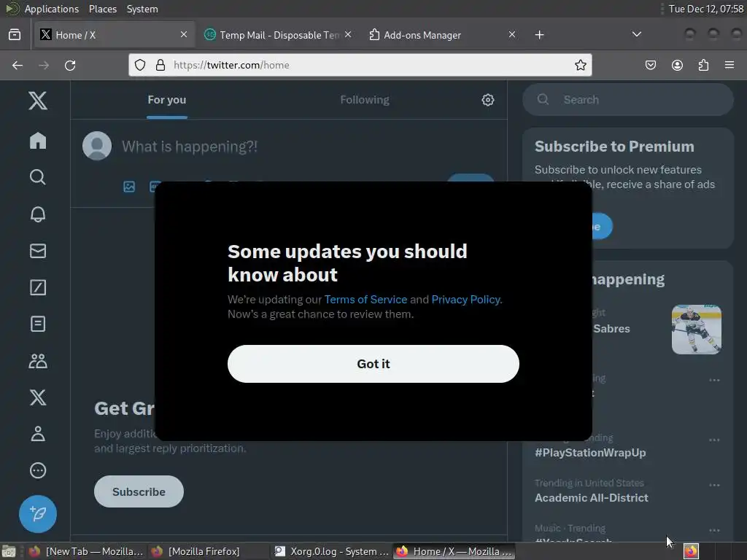This screenshot has width=747, height=560.
Task: Click the profile avatar in the composer
Action: click(x=97, y=146)
